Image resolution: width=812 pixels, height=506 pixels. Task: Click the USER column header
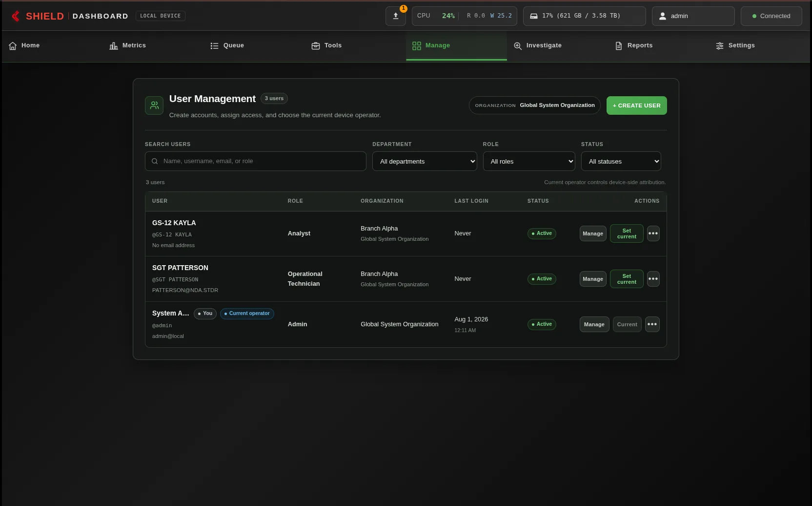[160, 201]
